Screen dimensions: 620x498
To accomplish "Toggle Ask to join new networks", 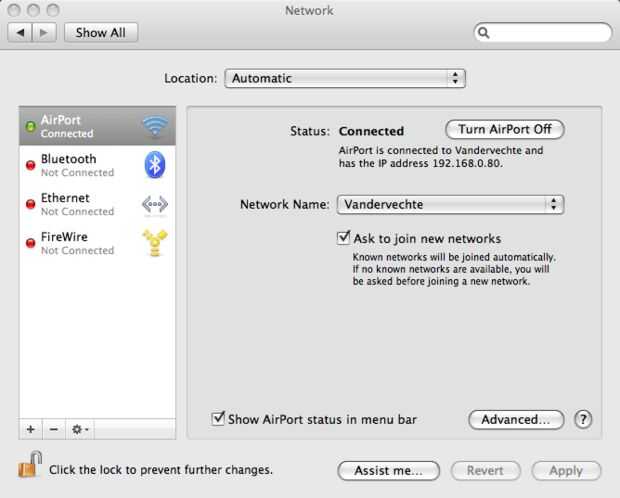I will (344, 238).
